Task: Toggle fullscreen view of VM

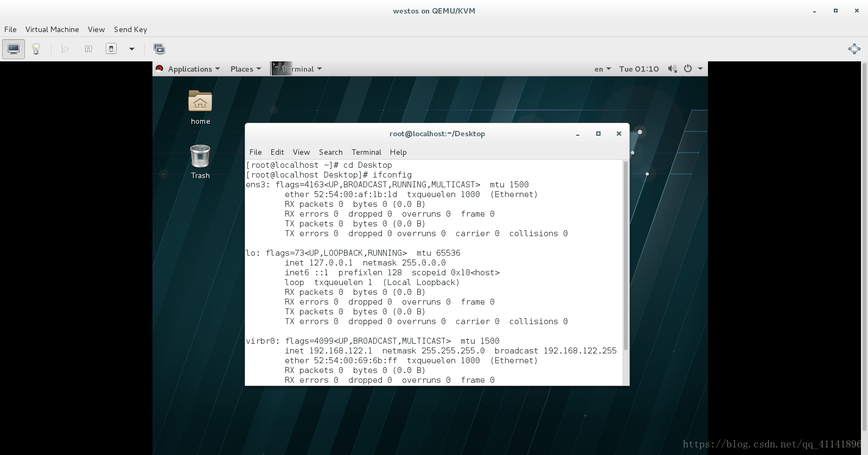Action: pos(854,49)
